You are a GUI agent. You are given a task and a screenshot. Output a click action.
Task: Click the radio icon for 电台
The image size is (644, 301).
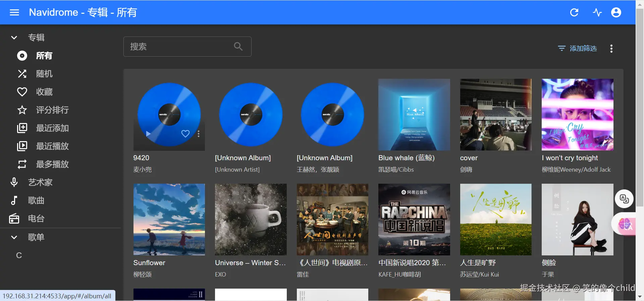[14, 219]
